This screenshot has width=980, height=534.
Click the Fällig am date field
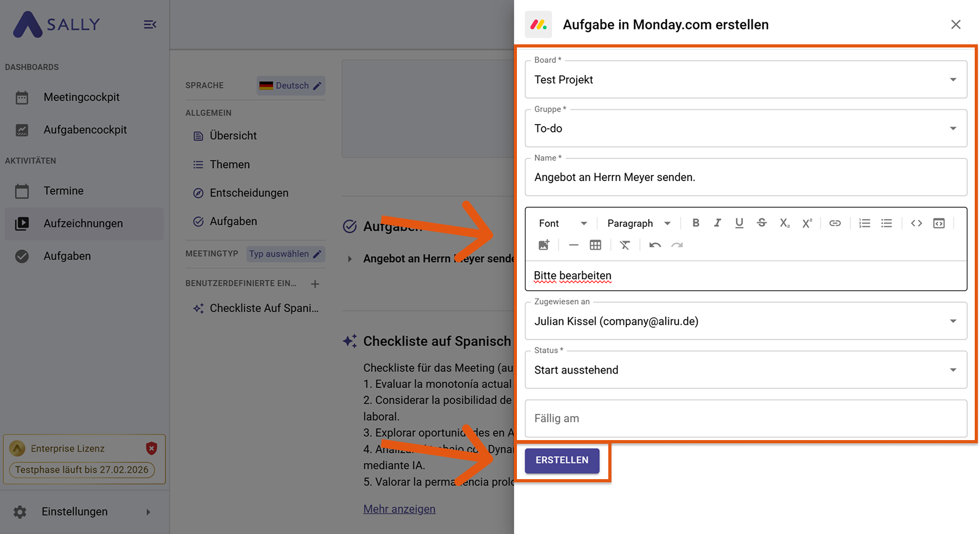pyautogui.click(x=746, y=418)
